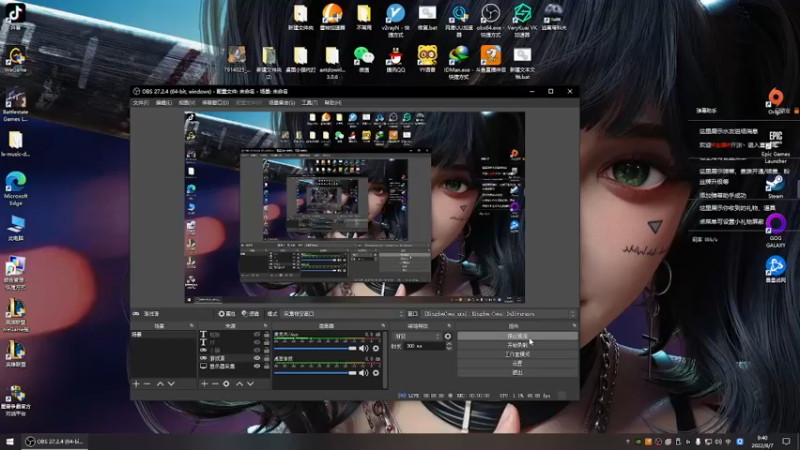Click the 麦克风/Aux volume slider
Viewport: 800px width, 450px height.
click(x=315, y=348)
